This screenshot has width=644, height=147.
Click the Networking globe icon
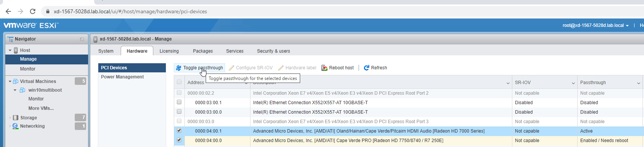click(x=15, y=126)
